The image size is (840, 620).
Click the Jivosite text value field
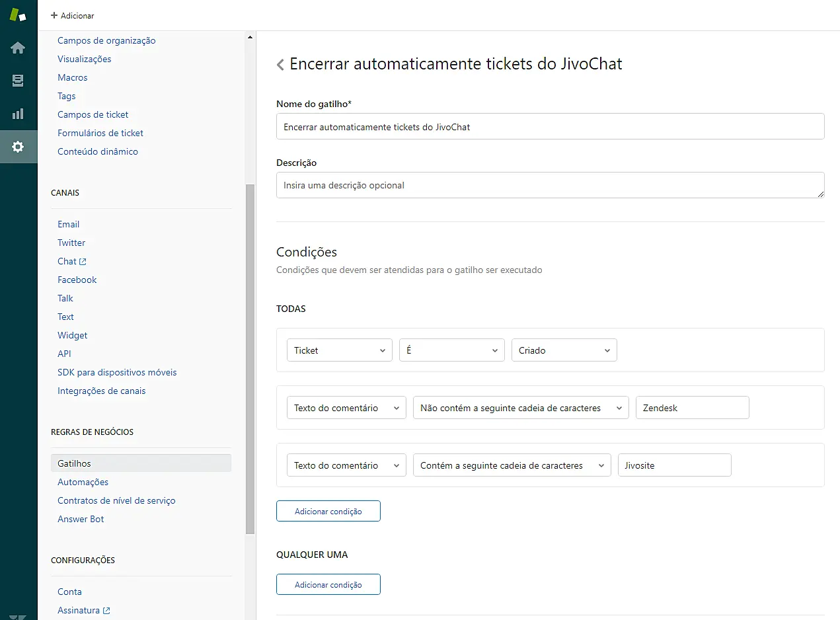click(x=674, y=465)
